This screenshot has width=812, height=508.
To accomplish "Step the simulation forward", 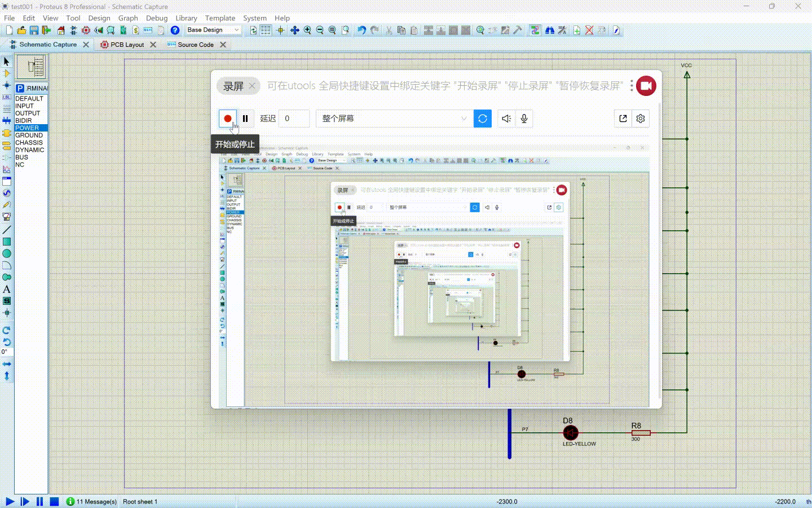I will point(24,501).
